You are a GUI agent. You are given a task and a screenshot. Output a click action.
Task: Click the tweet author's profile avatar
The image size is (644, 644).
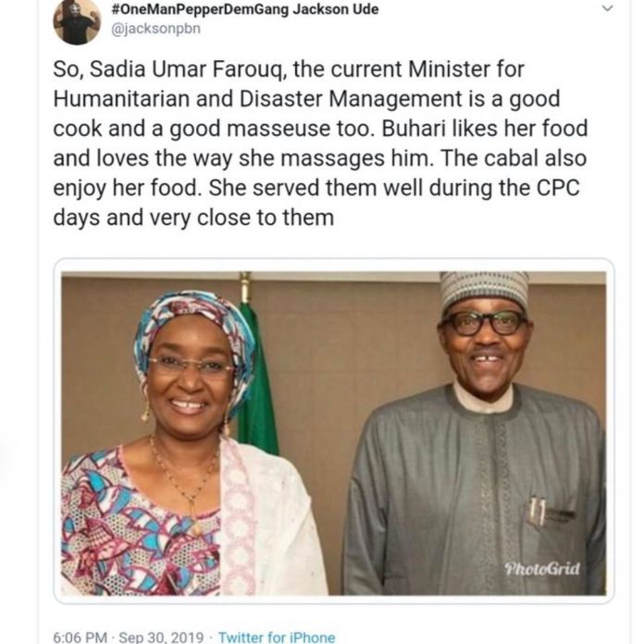(x=77, y=21)
